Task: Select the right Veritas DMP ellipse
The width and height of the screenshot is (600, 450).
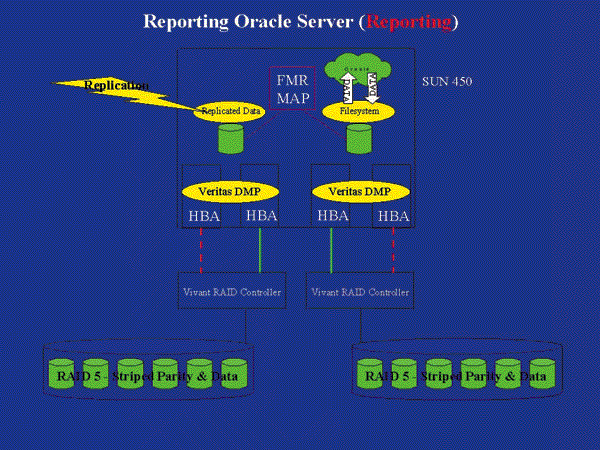Action: point(360,191)
